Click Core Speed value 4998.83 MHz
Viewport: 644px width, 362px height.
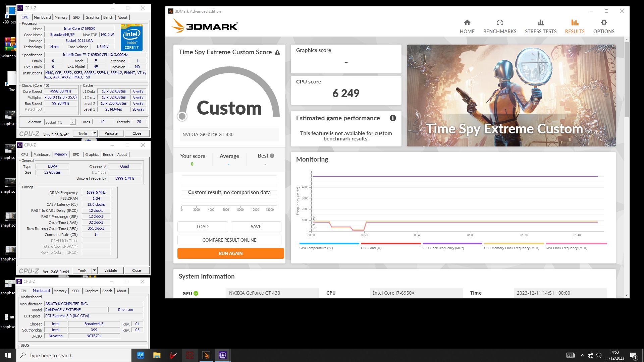61,91
